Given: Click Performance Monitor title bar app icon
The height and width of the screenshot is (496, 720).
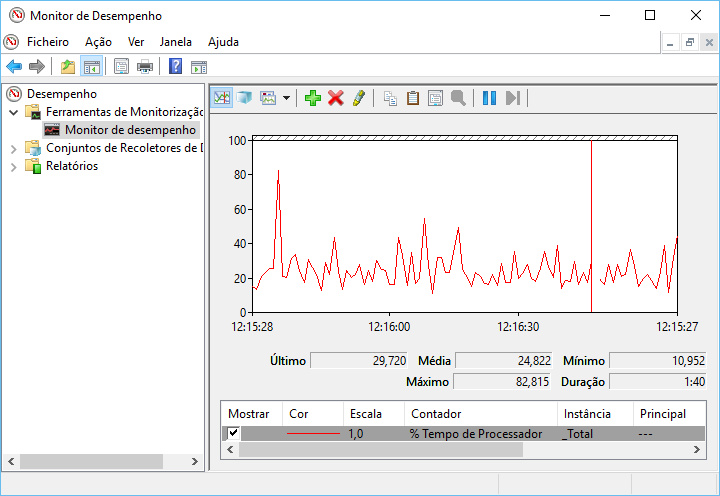Looking at the screenshot, I should click(17, 15).
